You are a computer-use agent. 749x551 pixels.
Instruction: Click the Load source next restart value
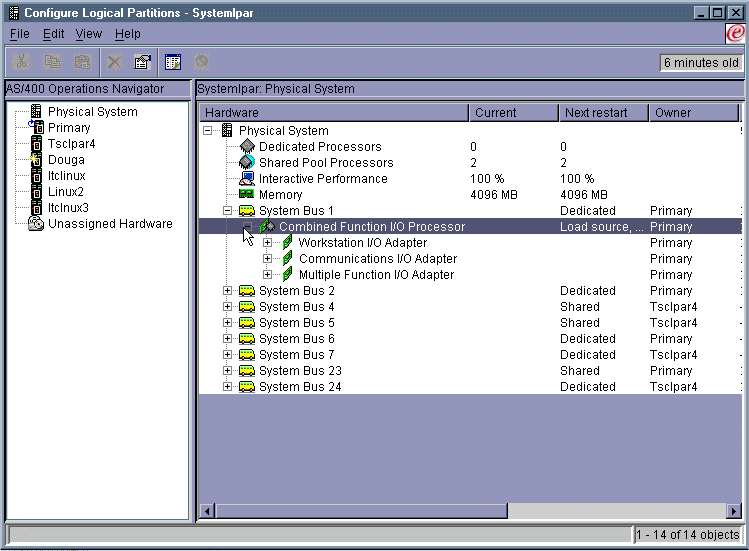pyautogui.click(x=601, y=227)
